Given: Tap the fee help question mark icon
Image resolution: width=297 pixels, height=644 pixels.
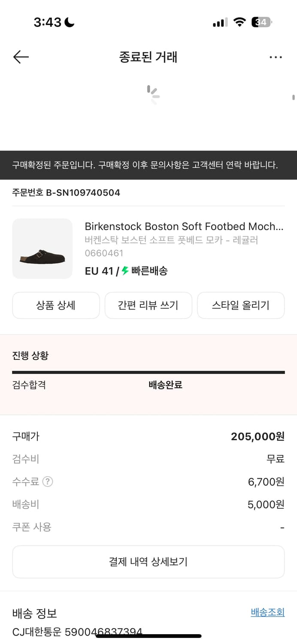Looking at the screenshot, I should tap(47, 482).
